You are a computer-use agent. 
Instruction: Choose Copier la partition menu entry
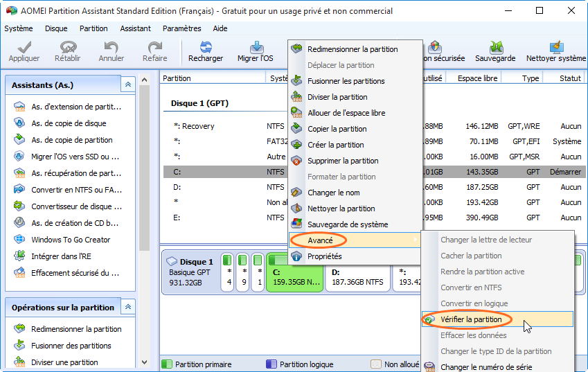(355, 129)
